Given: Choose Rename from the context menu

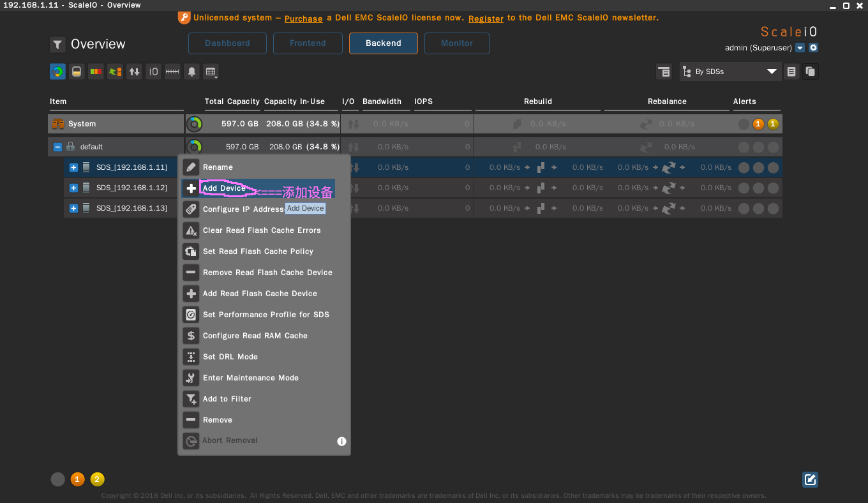Looking at the screenshot, I should (x=264, y=167).
